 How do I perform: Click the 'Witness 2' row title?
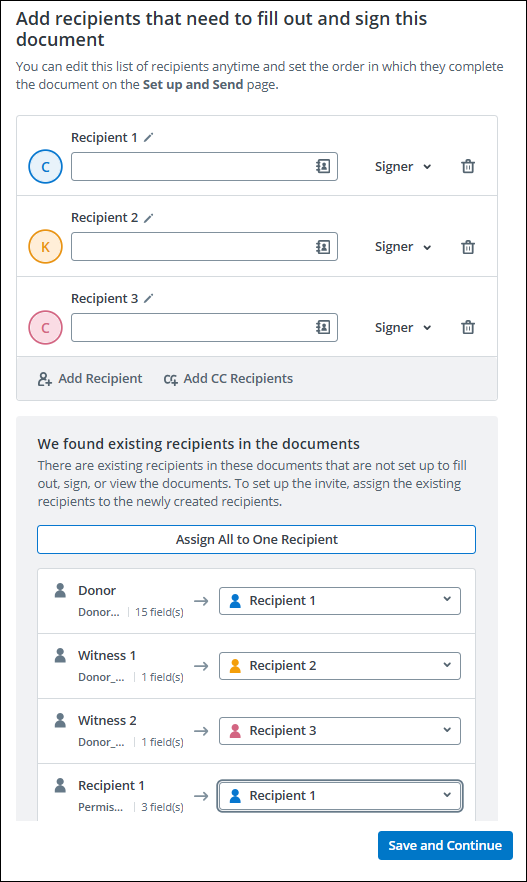(x=107, y=720)
